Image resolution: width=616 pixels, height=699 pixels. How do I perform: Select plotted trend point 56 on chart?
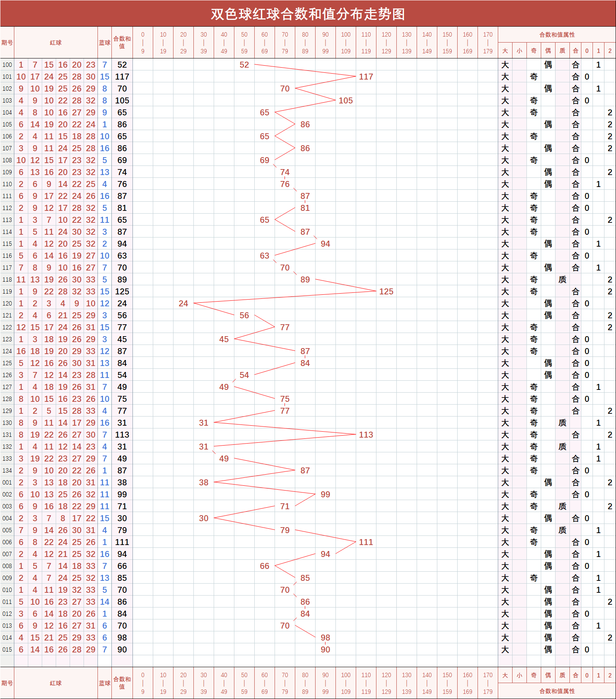[x=244, y=315]
